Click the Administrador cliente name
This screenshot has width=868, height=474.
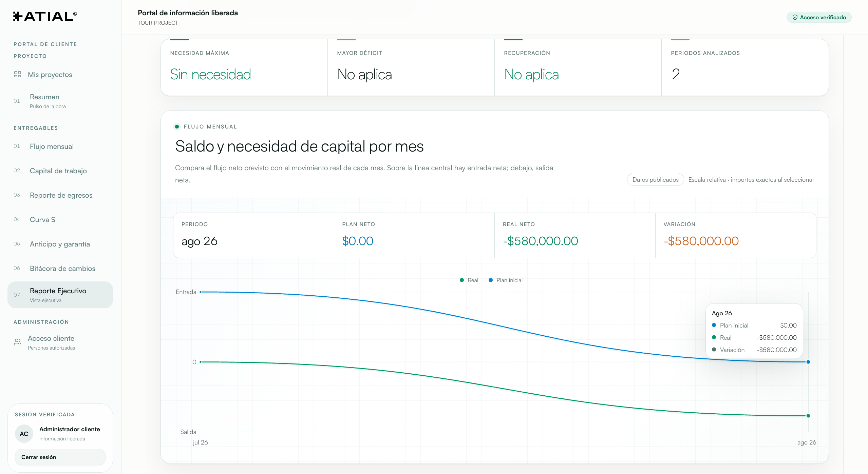pyautogui.click(x=70, y=429)
